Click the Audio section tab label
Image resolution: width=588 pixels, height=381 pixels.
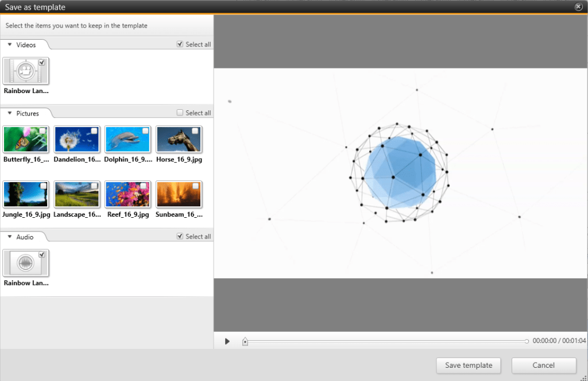[x=25, y=237]
